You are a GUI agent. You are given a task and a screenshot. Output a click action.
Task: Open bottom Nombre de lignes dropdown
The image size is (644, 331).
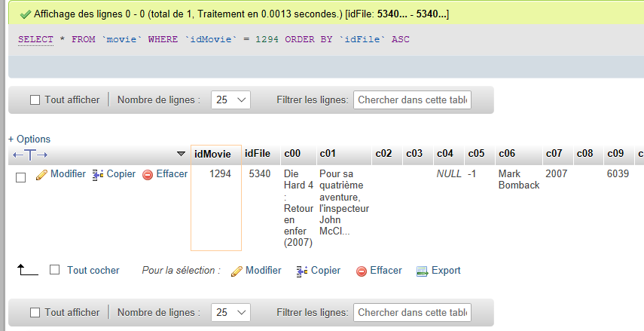pos(230,312)
